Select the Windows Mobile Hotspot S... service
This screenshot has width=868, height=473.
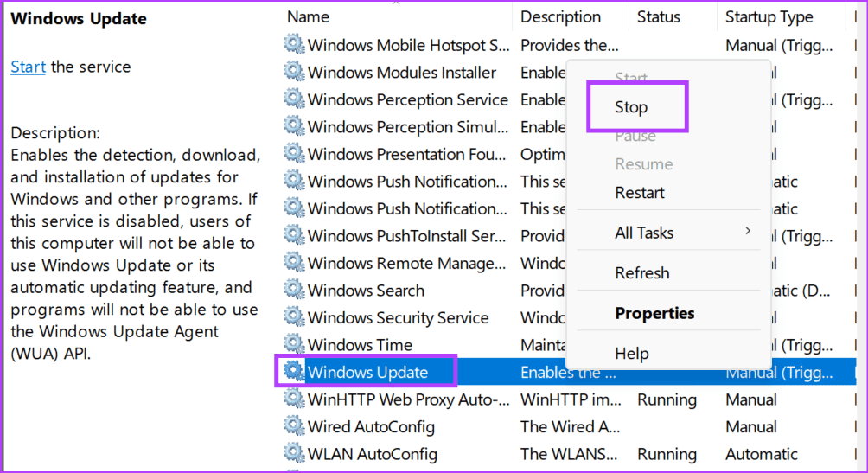pyautogui.click(x=408, y=45)
